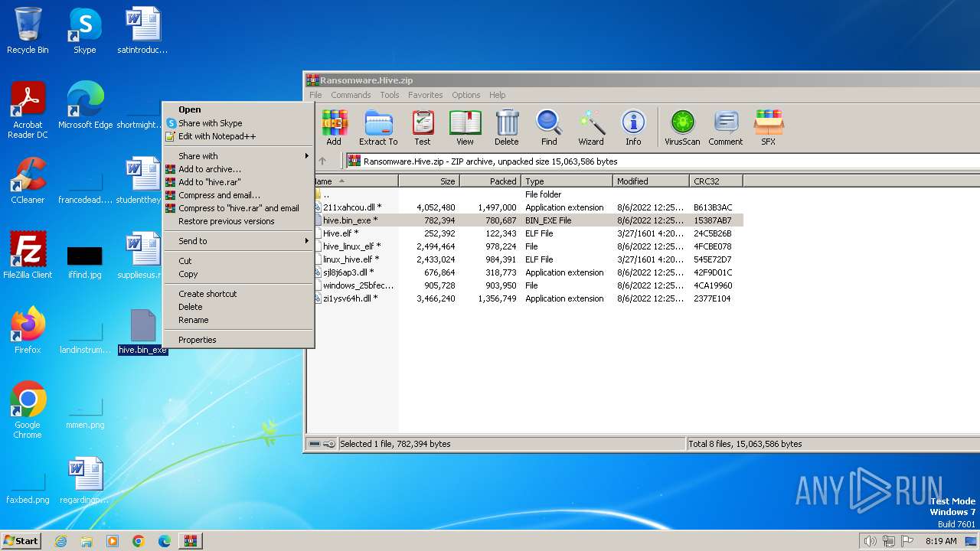Open Internet Explorer from taskbar
This screenshot has width=980, height=551.
(60, 541)
